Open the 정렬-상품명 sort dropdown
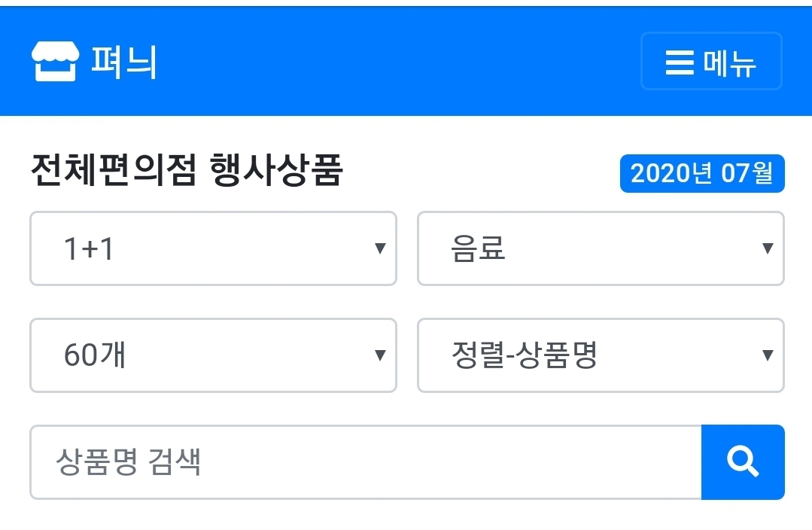Viewport: 812px width, 530px height. 600,355
